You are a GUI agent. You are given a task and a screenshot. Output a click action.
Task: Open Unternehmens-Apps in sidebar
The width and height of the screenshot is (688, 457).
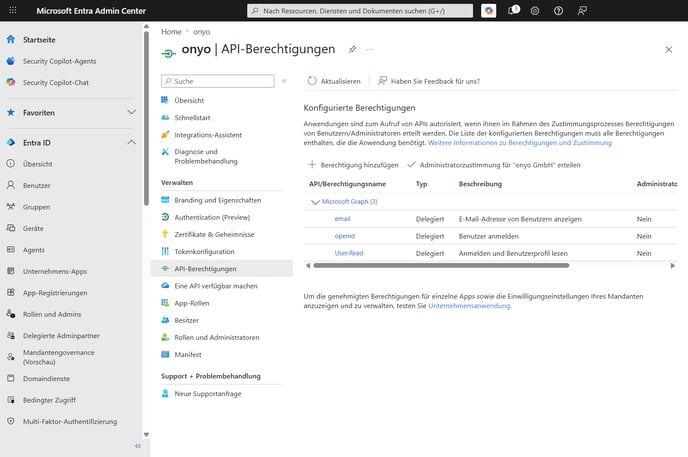(x=55, y=271)
